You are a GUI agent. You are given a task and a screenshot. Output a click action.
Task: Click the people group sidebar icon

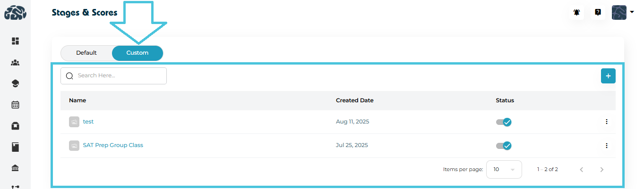tap(15, 62)
